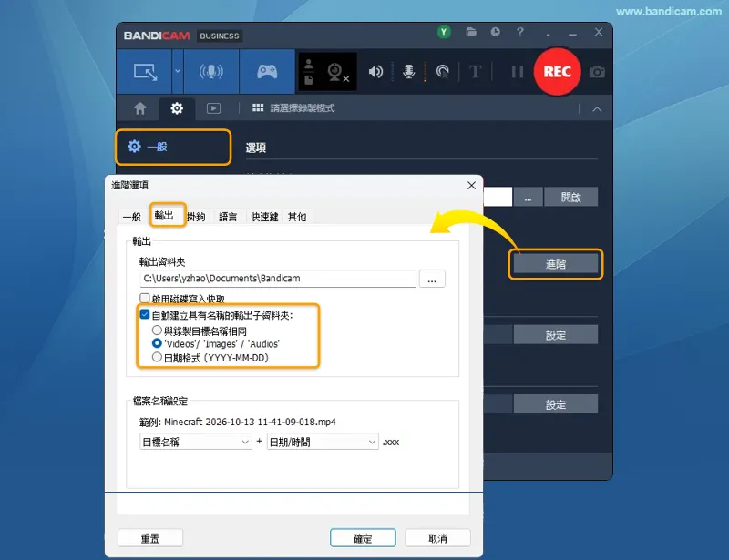Viewport: 729px width, 560px height.
Task: Open help question mark icon
Action: 519,32
